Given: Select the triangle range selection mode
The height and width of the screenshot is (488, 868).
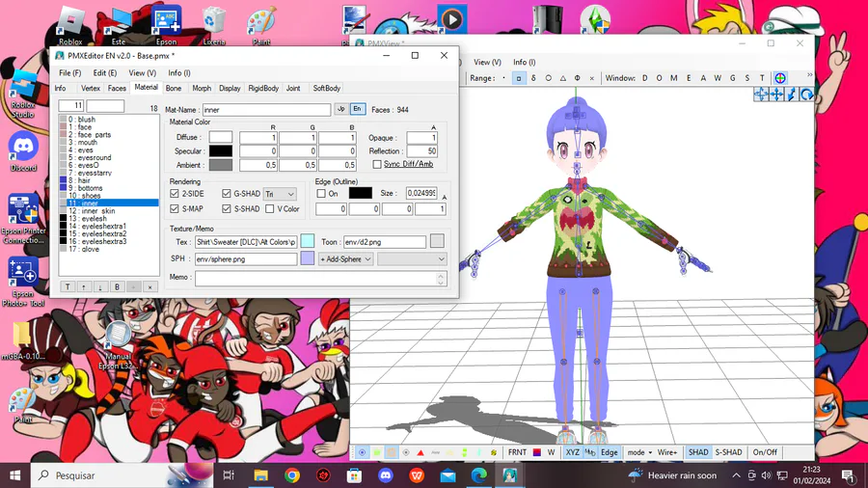Looking at the screenshot, I should pos(562,78).
